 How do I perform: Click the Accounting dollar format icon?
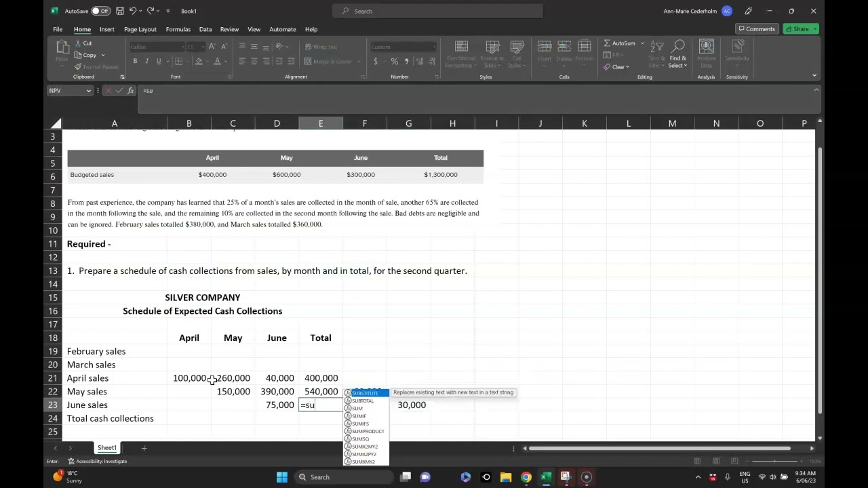376,61
